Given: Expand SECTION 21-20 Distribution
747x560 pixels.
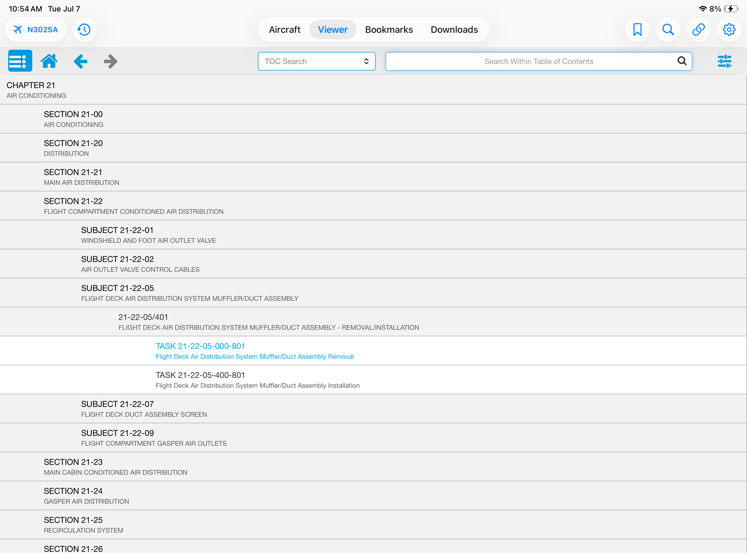Looking at the screenshot, I should 373,148.
